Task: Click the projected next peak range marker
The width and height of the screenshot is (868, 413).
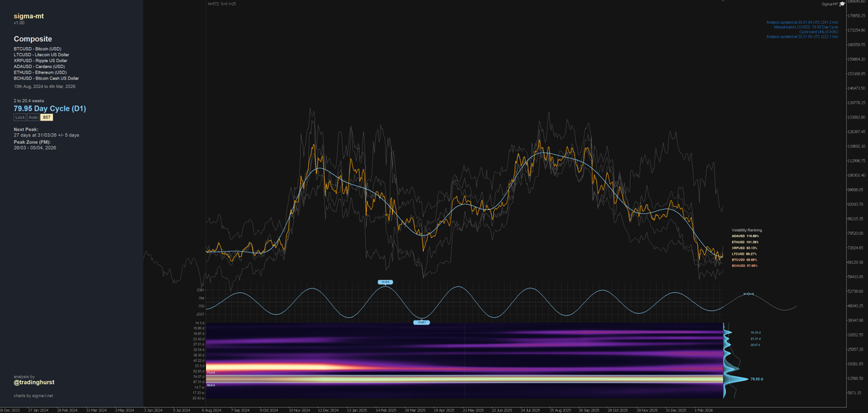Action: pyautogui.click(x=748, y=294)
